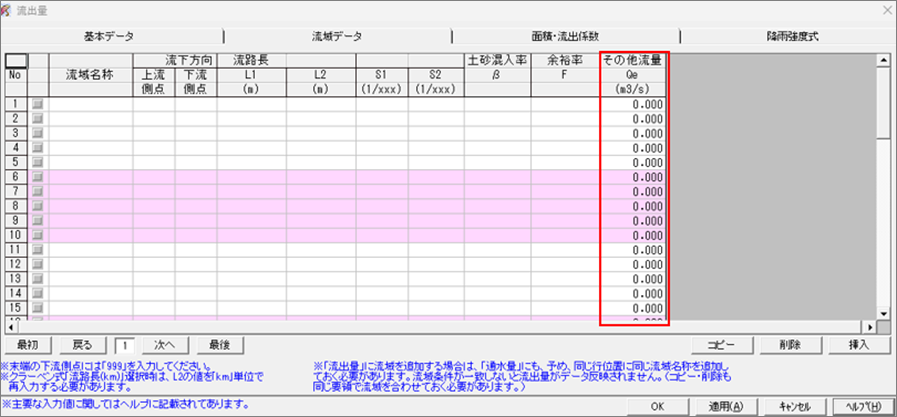Open the 面積・流出係数 tab
The height and width of the screenshot is (417, 897).
(565, 35)
